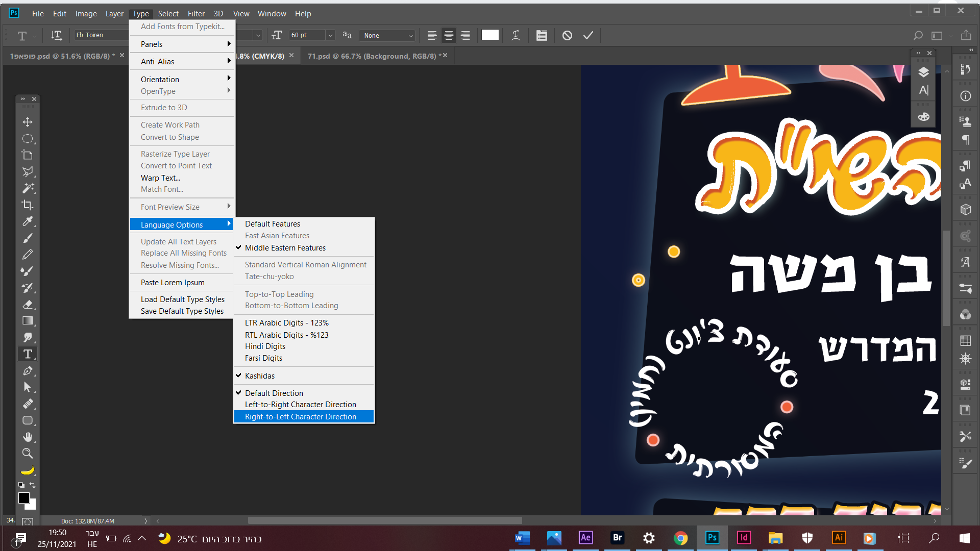Switch to the 71.psd document tab
This screenshot has width=980, height=551.
(371, 56)
